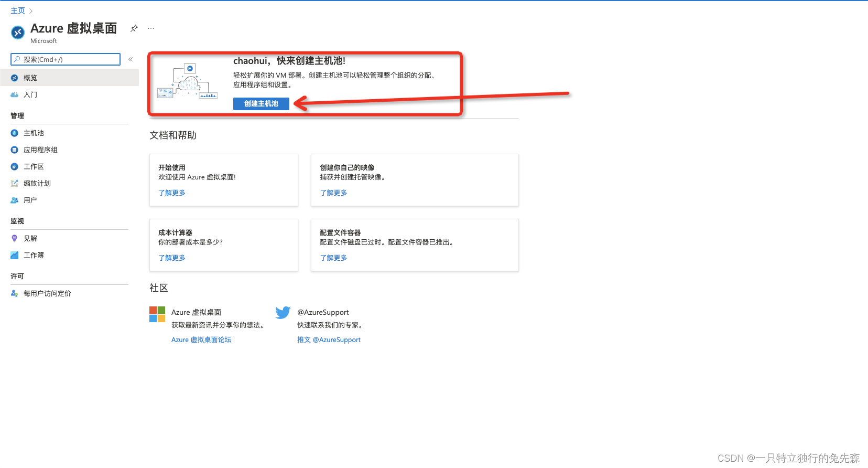The width and height of the screenshot is (868, 468).
Task: Open the 见解 menu item
Action: point(69,238)
